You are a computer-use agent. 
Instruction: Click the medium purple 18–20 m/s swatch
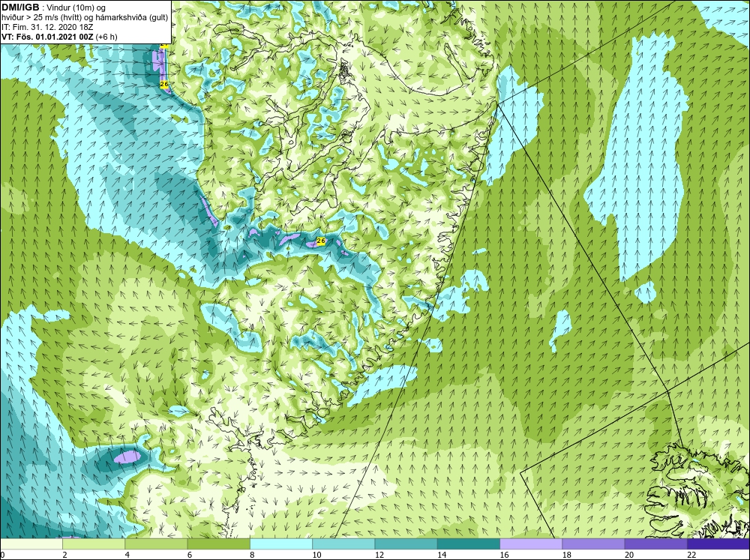(593, 544)
